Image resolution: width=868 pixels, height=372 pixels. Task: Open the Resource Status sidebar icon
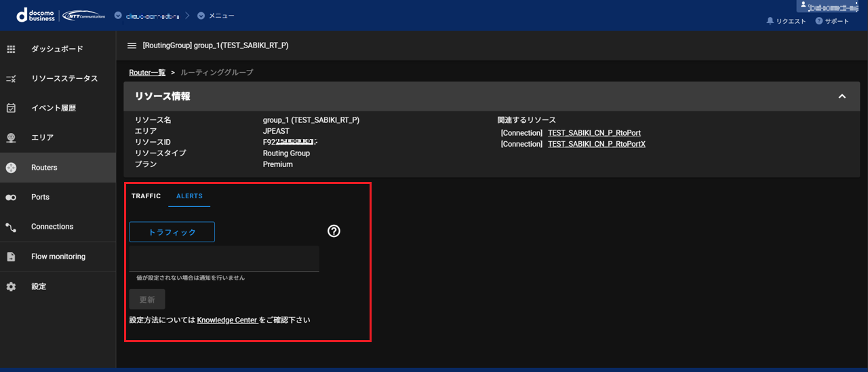coord(11,79)
